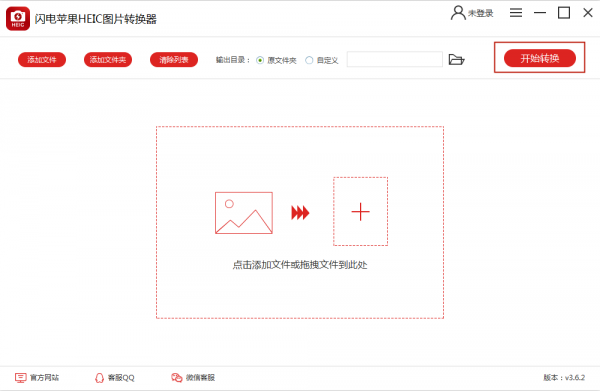Screen dimensions: 600x391
Task: Start conversion with 开始转换 button
Action: 540,58
